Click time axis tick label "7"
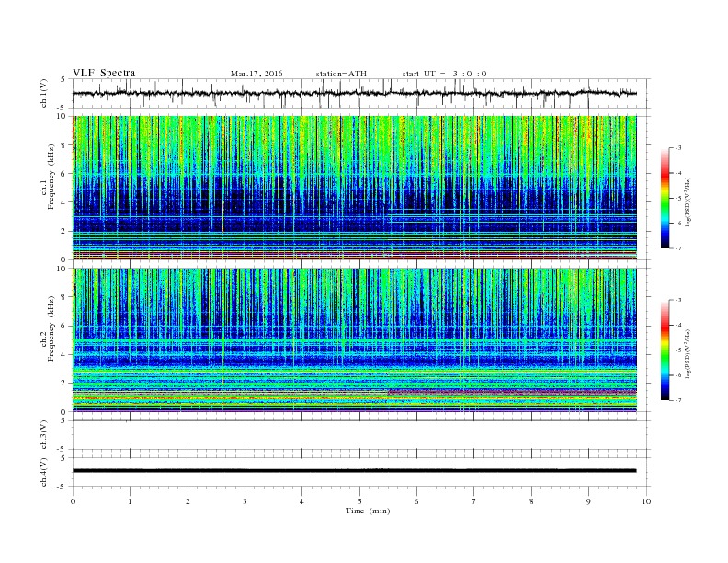The height and width of the screenshot is (563, 728). point(474,501)
